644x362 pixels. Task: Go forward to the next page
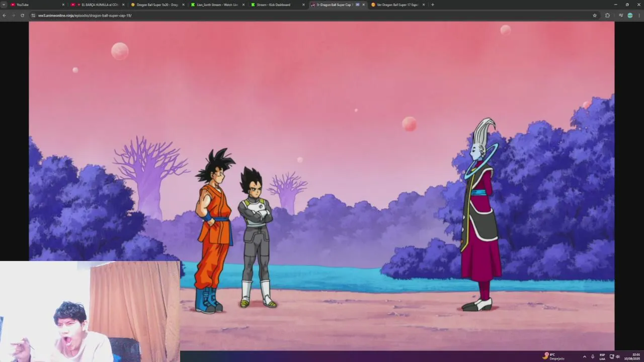pyautogui.click(x=13, y=15)
